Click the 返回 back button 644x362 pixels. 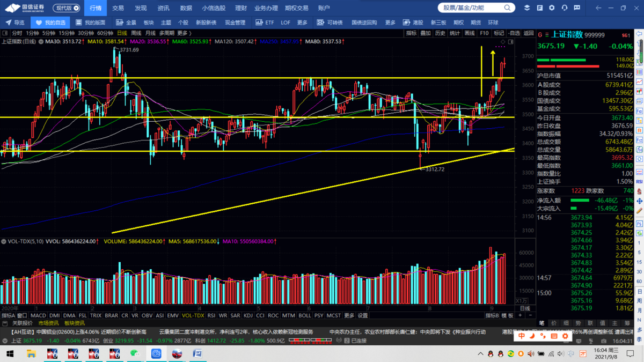529,33
